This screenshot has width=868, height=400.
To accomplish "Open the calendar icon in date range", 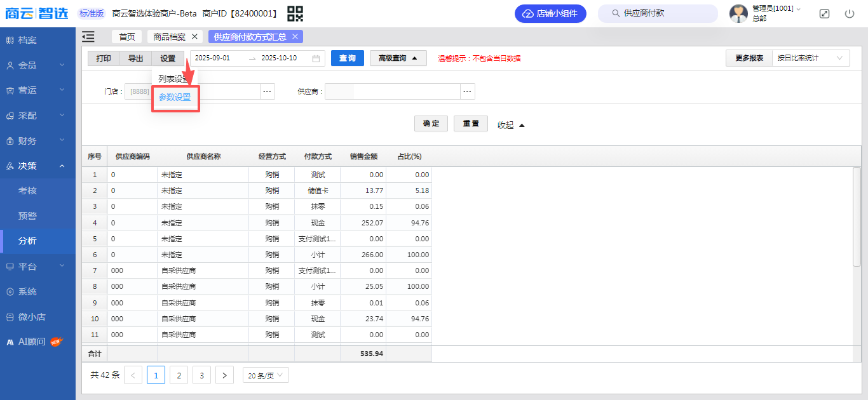I will pyautogui.click(x=316, y=58).
